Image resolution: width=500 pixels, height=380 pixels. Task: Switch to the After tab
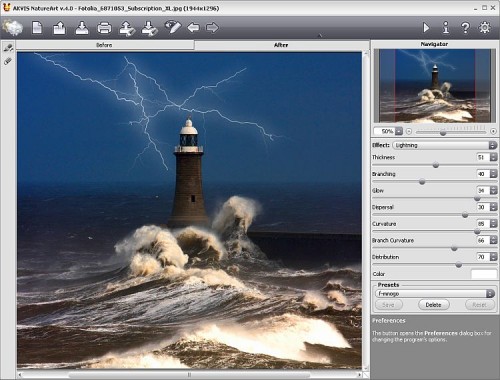pos(281,45)
